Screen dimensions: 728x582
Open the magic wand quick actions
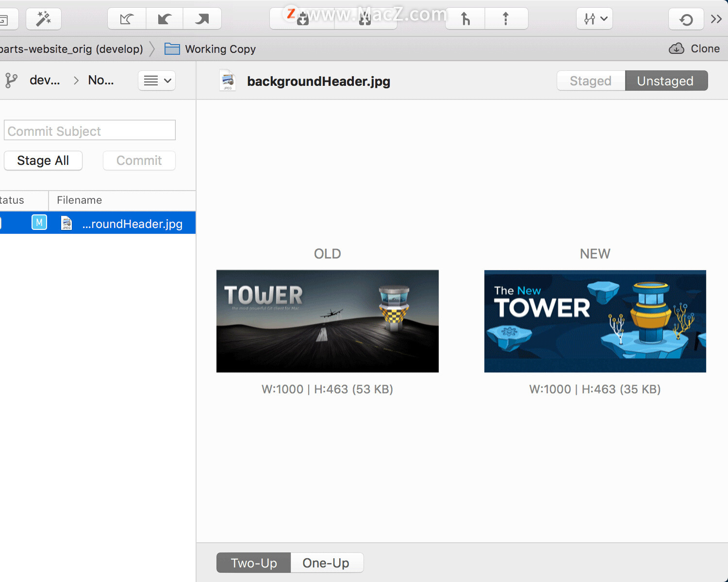(44, 19)
